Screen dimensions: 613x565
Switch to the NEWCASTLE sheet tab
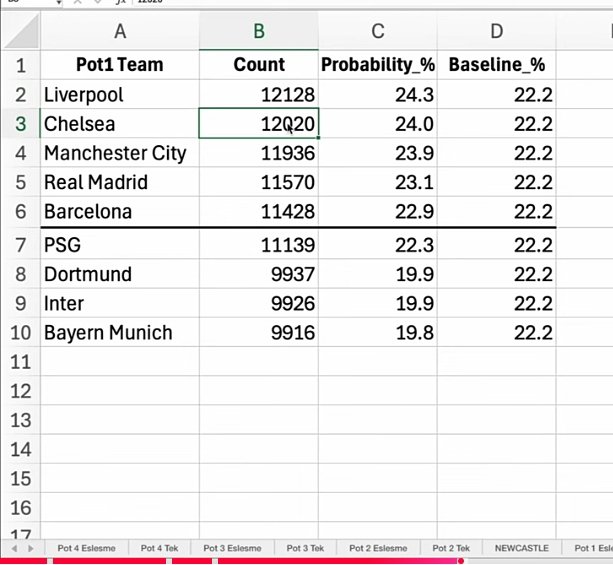[x=521, y=549]
